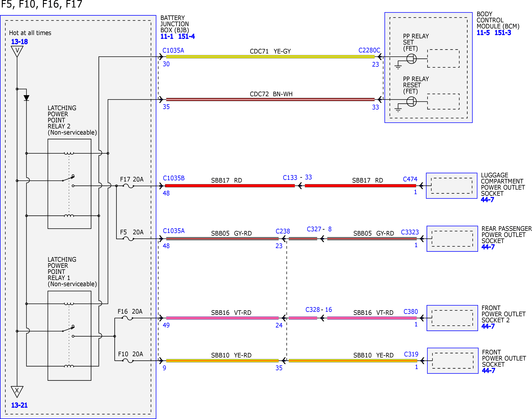The image size is (532, 419).
Task: Select the Luggage Compartment Power Outlet Socket box
Action: click(452, 186)
